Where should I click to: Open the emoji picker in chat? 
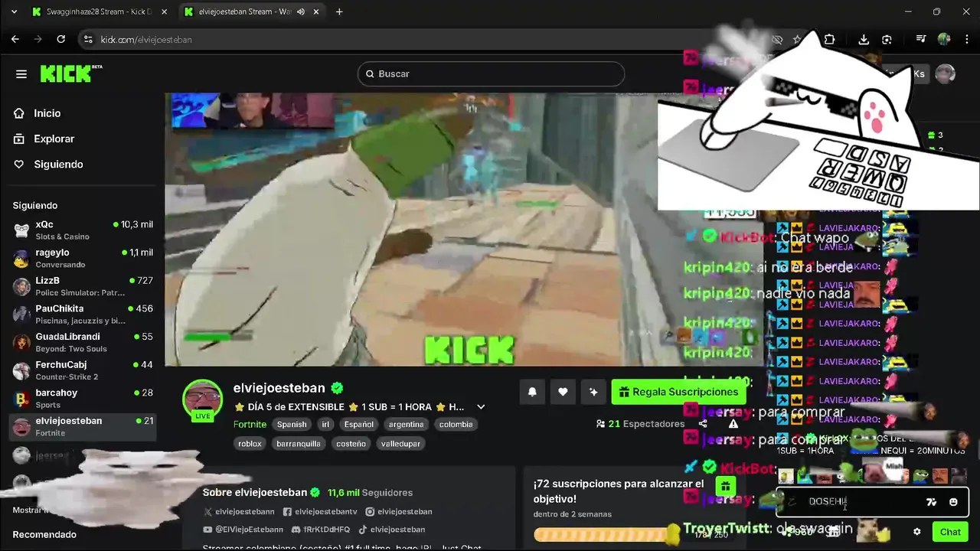[953, 502]
